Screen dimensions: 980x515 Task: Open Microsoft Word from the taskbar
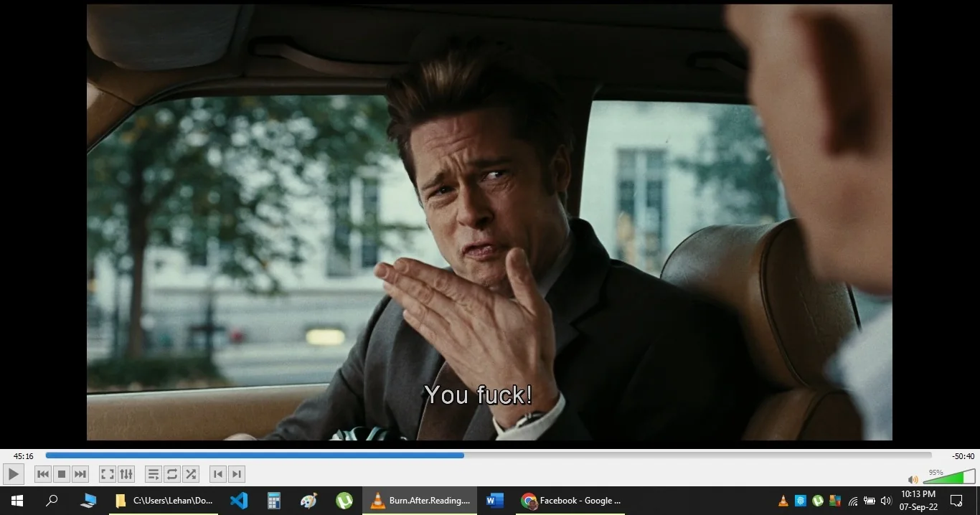pyautogui.click(x=495, y=501)
